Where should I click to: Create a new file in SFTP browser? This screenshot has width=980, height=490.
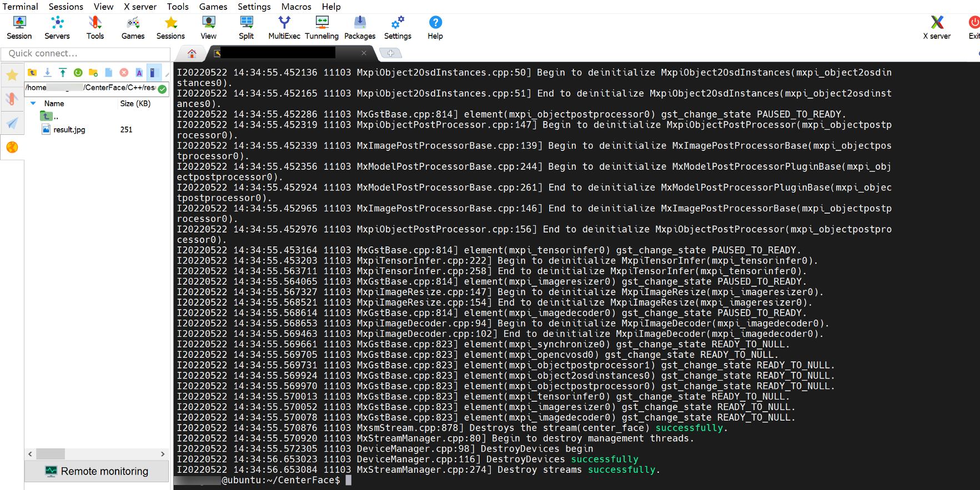coord(109,73)
